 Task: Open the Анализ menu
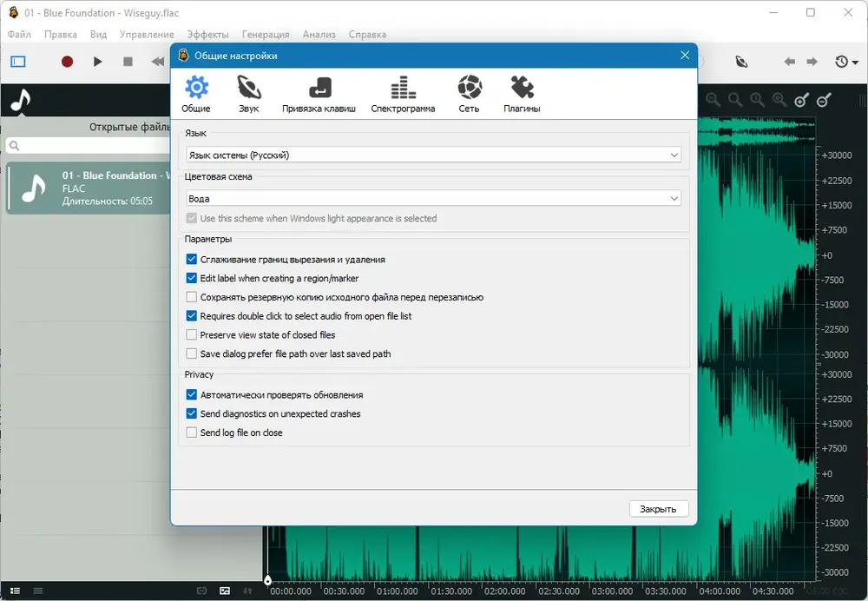coord(319,35)
